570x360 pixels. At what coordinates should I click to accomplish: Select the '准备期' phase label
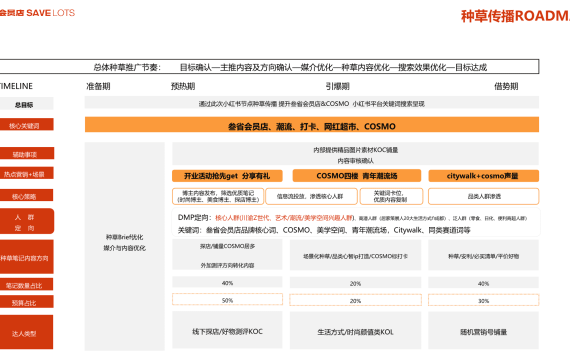click(x=98, y=86)
